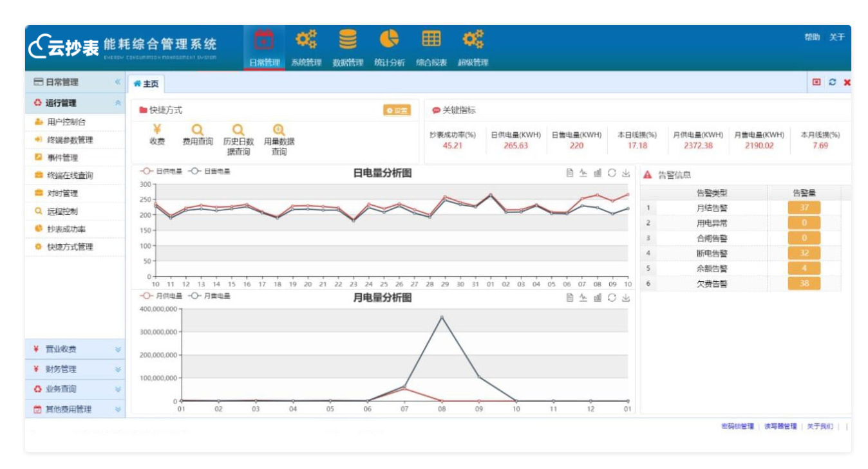868x469 pixels.
Task: Click the 欠费告警 count badge 38
Action: click(x=804, y=284)
